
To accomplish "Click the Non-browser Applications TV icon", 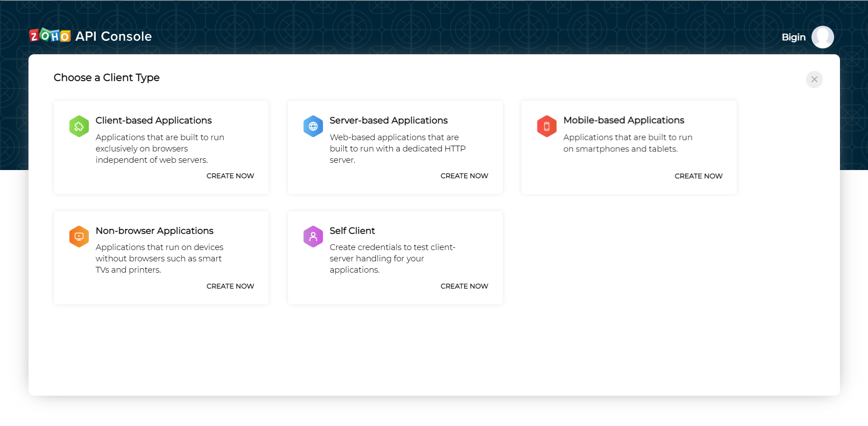I will tap(79, 236).
